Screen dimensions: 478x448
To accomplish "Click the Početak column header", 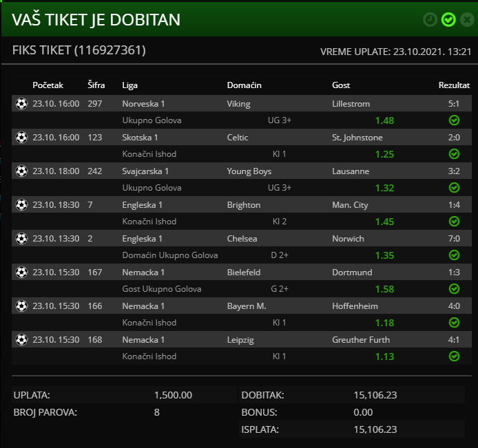I will [x=48, y=85].
